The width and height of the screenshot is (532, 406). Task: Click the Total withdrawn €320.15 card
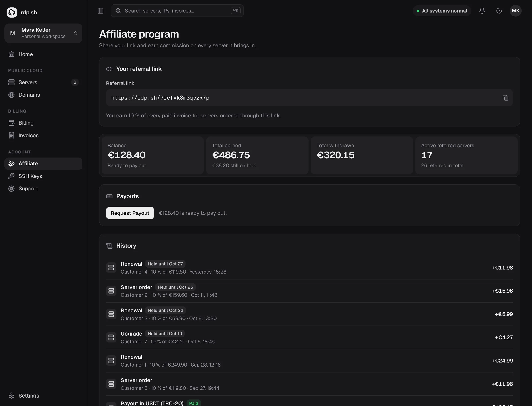362,155
